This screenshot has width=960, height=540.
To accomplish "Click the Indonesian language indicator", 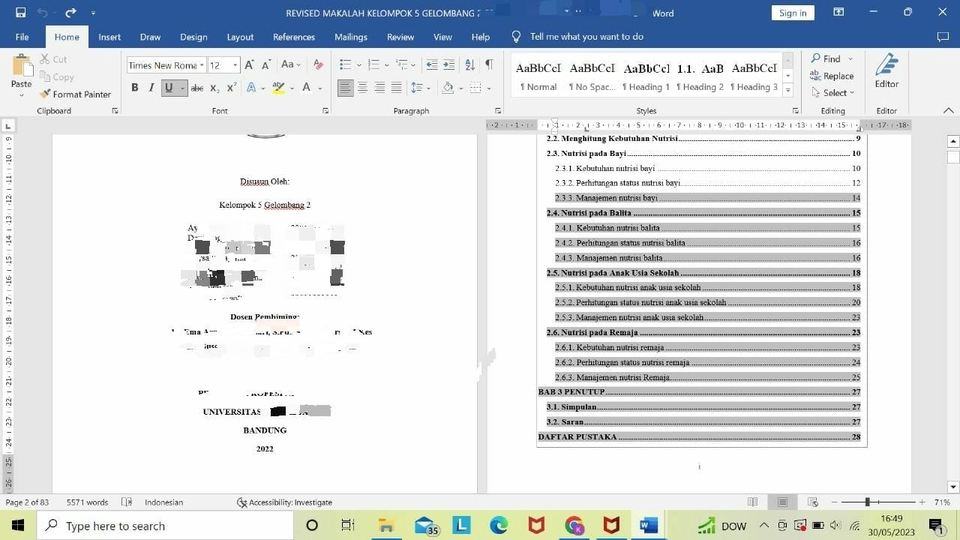I will pos(163,502).
